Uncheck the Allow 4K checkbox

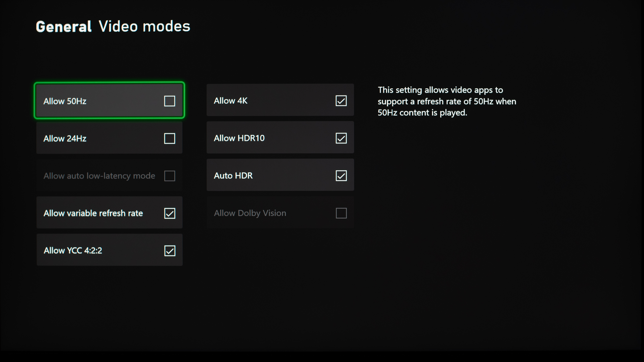tap(341, 101)
